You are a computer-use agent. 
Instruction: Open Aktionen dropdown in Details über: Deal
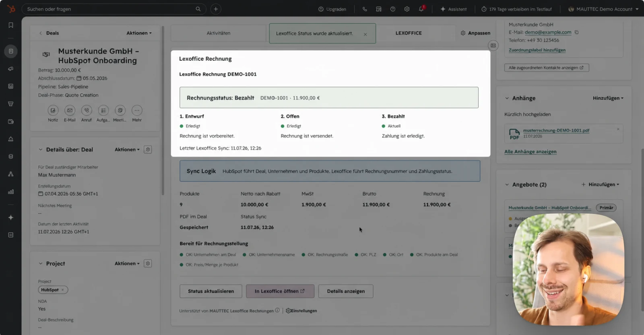click(127, 149)
